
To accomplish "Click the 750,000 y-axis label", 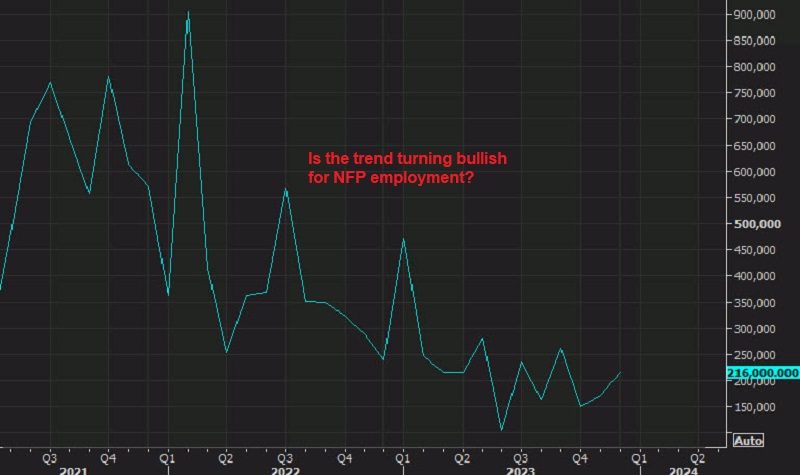I will [x=755, y=93].
